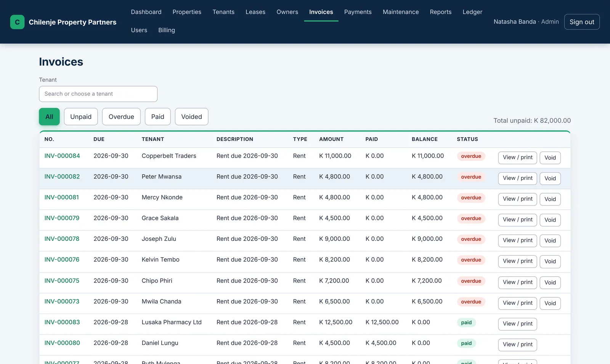Filter invoices by Unpaid

click(x=81, y=117)
